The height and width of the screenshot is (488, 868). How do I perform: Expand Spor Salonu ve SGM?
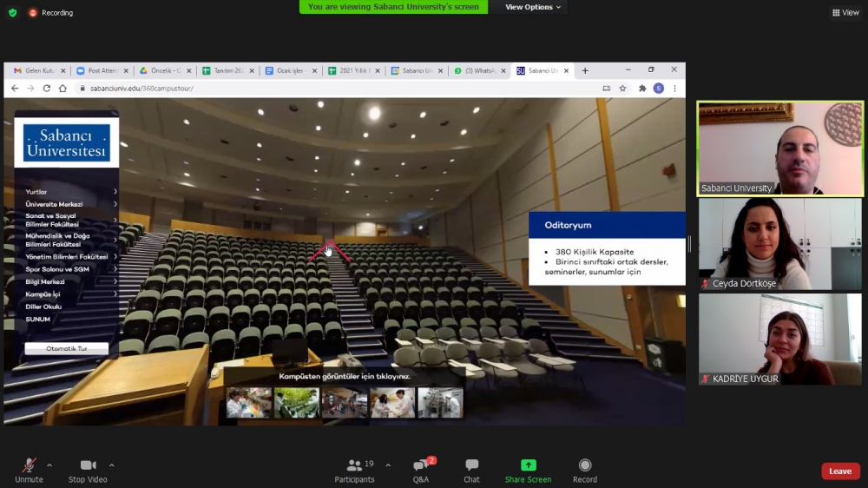(x=71, y=269)
